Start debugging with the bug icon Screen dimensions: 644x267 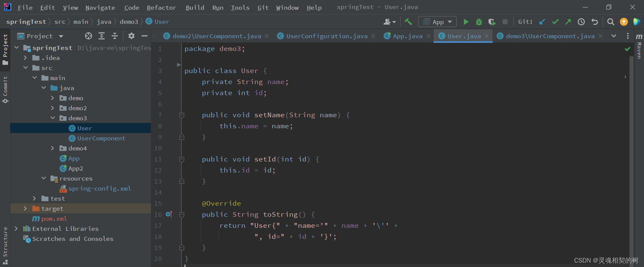click(x=479, y=22)
